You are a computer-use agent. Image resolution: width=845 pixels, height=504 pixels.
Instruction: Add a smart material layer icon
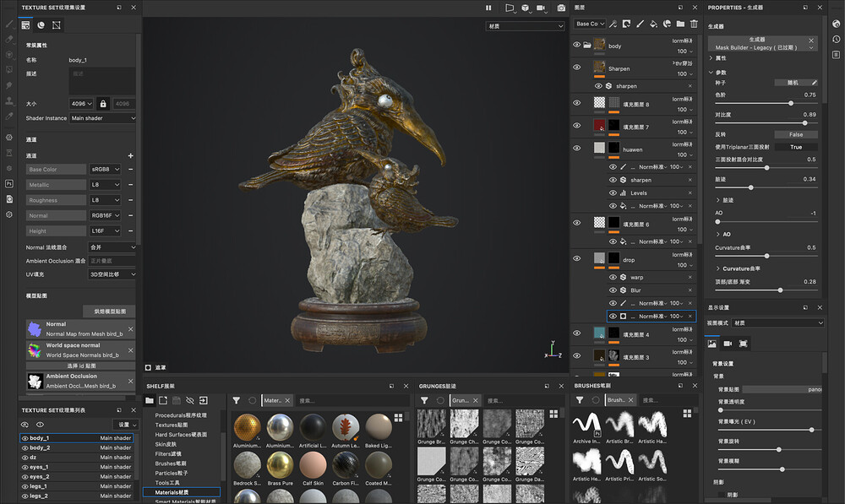tap(667, 24)
